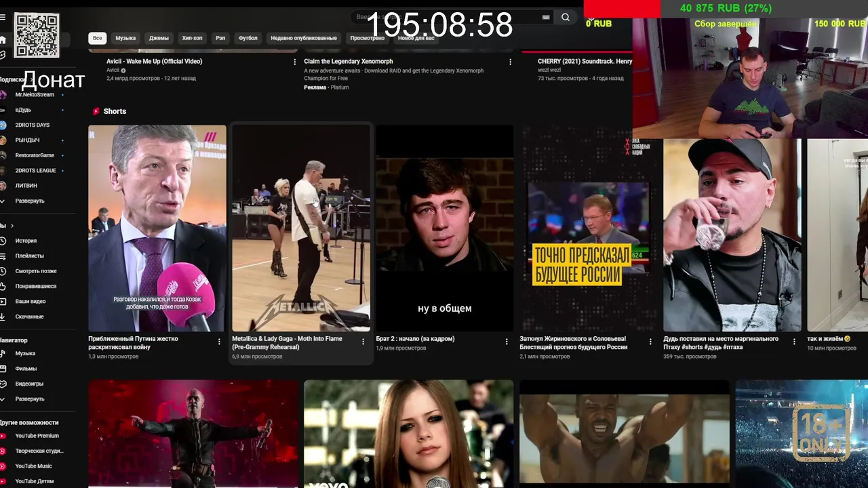Screen dimensions: 868x488
Task: Play 'Приближенный Путина' short thumbnail
Action: click(x=157, y=228)
